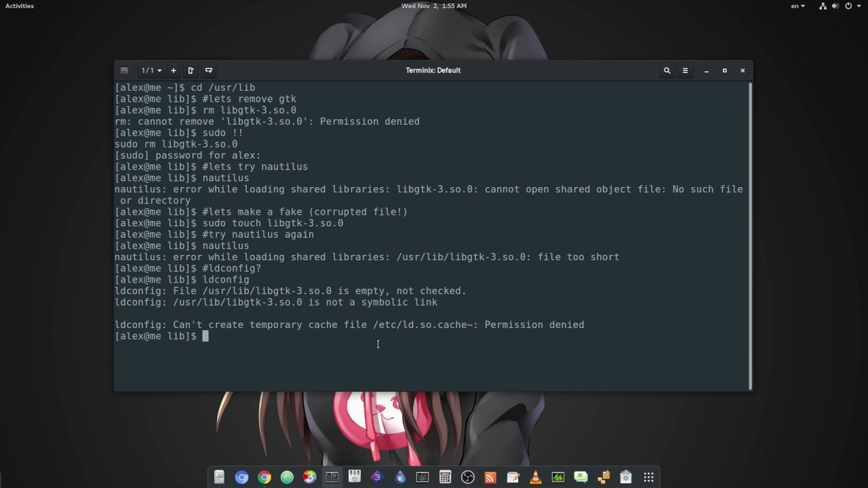Click 'sudo touch libgtk-3.so.0' command
The image size is (868, 488).
273,223
